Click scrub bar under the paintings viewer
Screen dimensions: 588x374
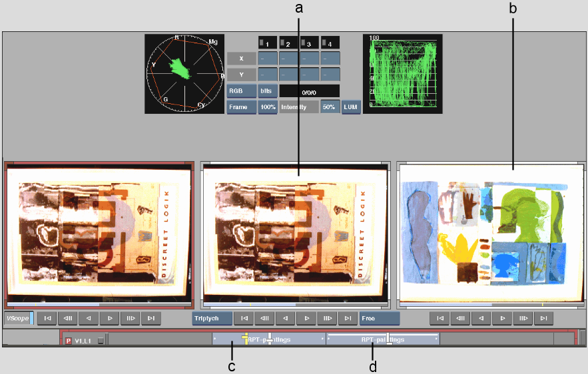click(x=492, y=305)
